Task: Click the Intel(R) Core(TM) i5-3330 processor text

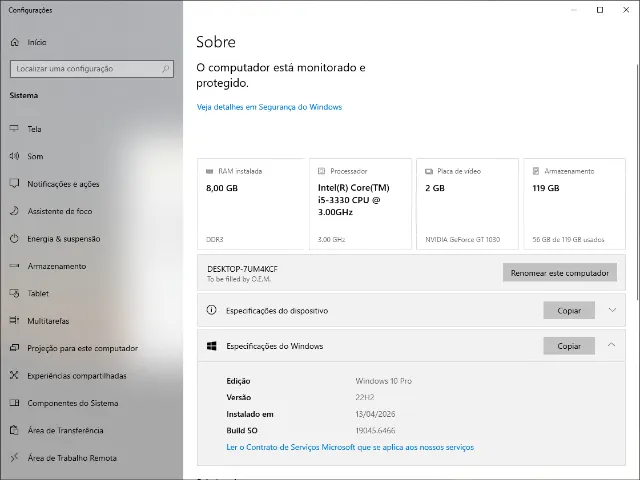Action: [353, 200]
